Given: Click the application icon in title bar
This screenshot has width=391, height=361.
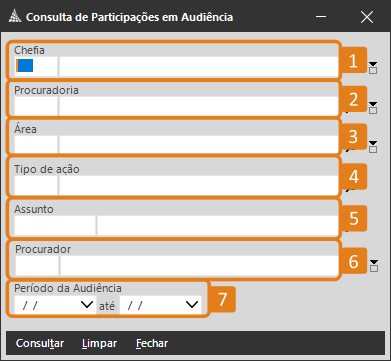Looking at the screenshot, I should click(x=15, y=17).
